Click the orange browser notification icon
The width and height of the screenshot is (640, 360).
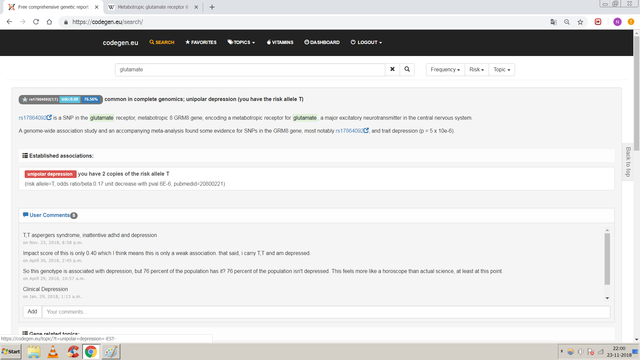click(631, 22)
